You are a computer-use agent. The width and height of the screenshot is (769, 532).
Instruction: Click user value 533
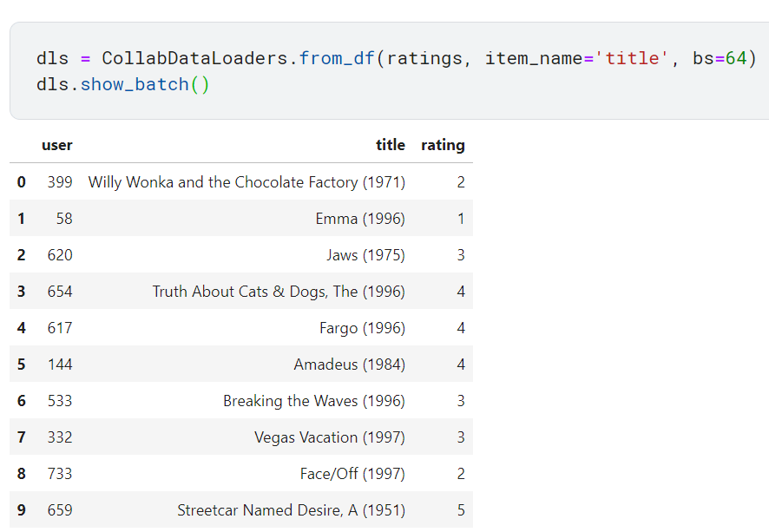pyautogui.click(x=60, y=401)
